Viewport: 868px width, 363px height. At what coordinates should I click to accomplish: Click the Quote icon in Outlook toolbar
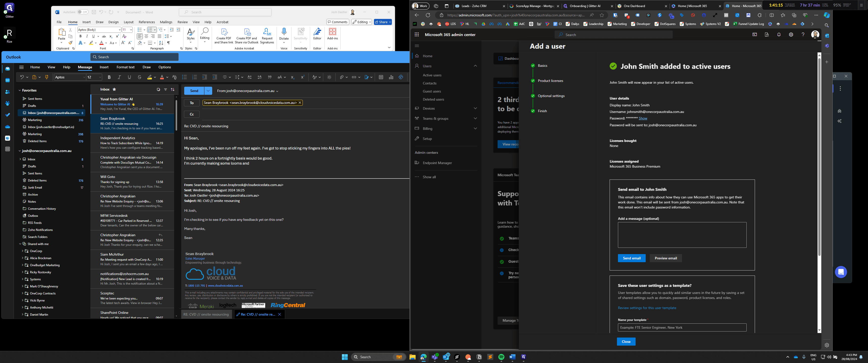click(269, 77)
